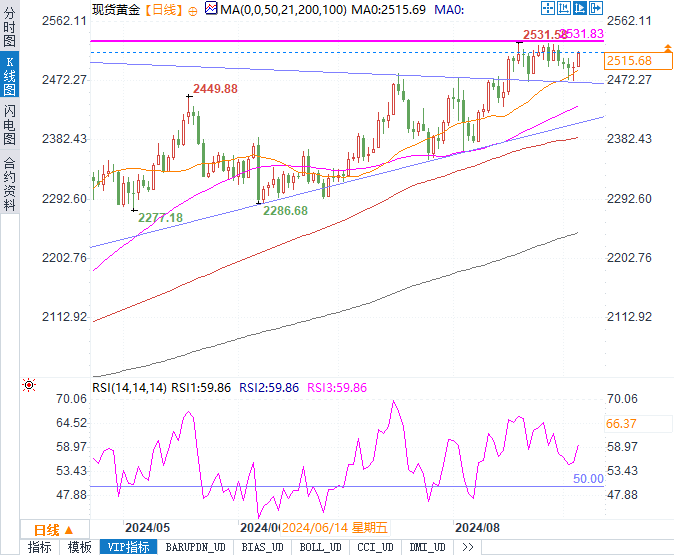The image size is (674, 555).
Task: Select the K线图 side tab
Action: pyautogui.click(x=9, y=76)
